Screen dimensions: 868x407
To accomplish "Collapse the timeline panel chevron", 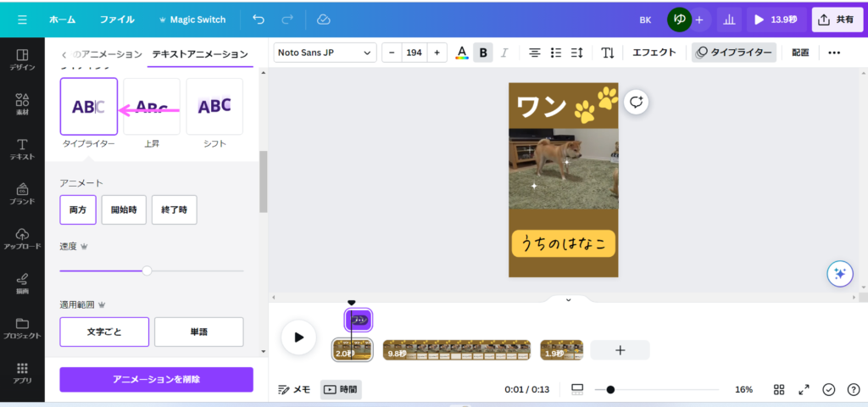I will [568, 299].
